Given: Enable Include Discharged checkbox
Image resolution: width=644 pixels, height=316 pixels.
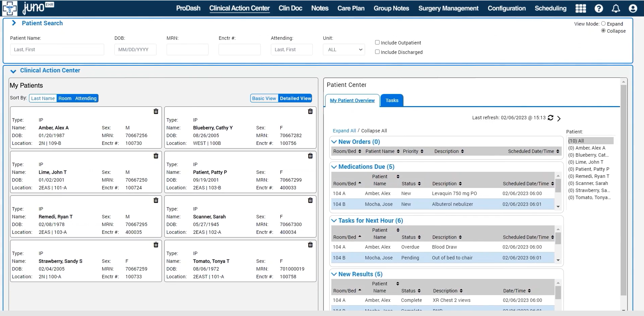Looking at the screenshot, I should pyautogui.click(x=377, y=52).
